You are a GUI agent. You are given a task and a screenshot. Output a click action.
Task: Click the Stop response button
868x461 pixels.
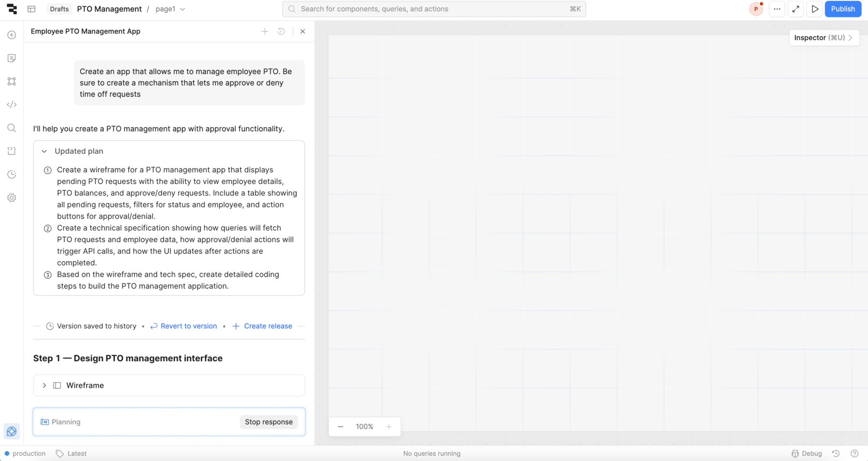pos(269,422)
